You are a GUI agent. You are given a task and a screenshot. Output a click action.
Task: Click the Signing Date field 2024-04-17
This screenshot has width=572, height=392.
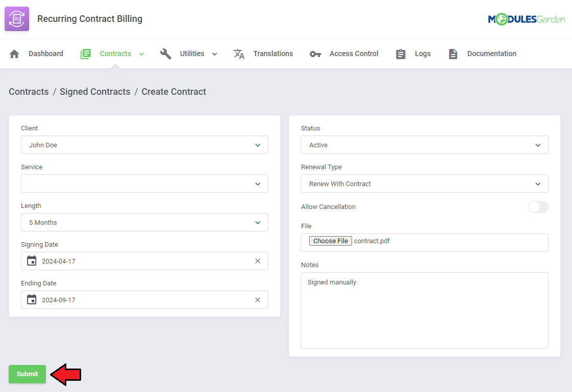[x=144, y=261]
